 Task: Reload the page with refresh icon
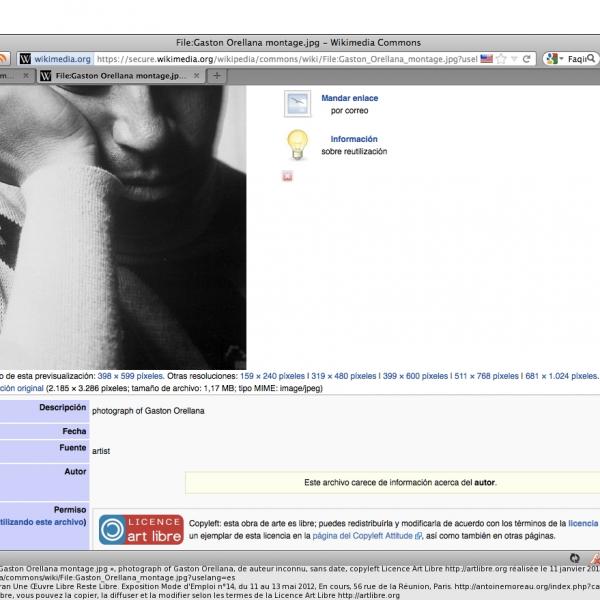pos(527,59)
